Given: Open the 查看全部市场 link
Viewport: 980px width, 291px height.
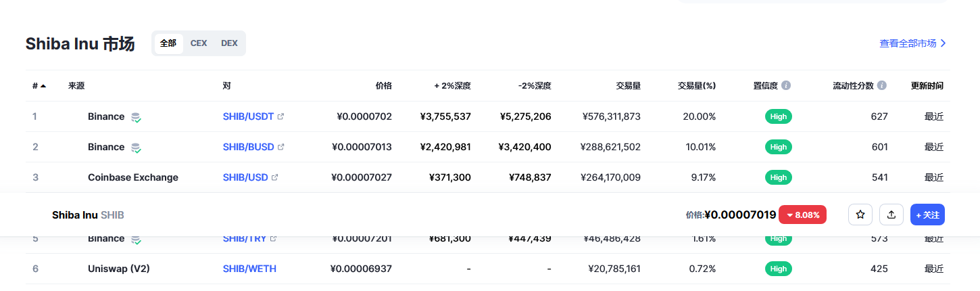Looking at the screenshot, I should tap(912, 43).
